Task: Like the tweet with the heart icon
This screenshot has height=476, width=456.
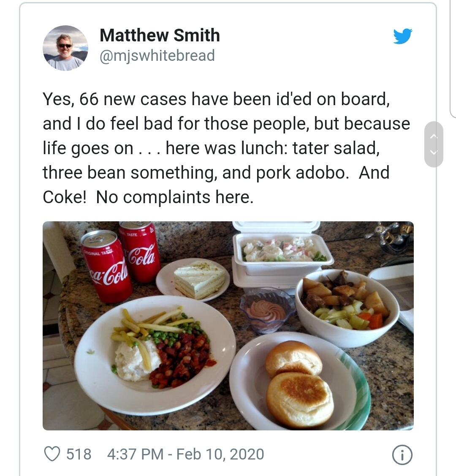Action: point(52,454)
